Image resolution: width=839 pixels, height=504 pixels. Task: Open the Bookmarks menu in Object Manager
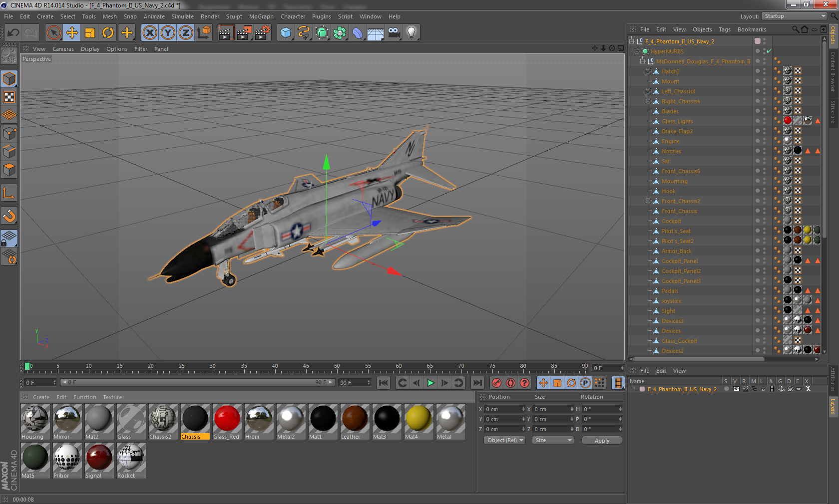pos(752,29)
